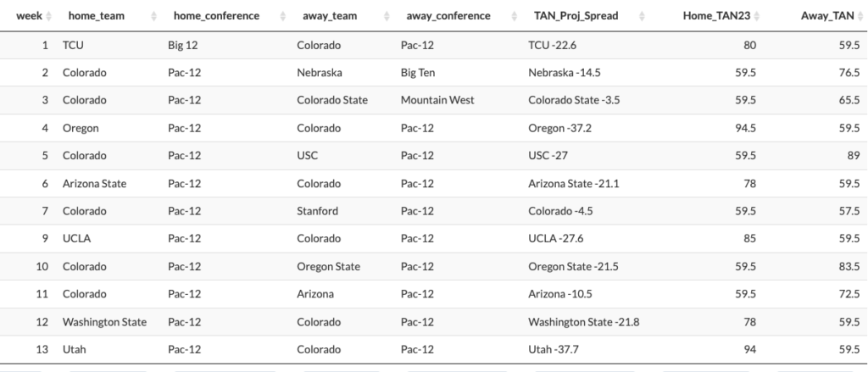
Task: Select the UCLA -27.6 spread cell
Action: 555,239
